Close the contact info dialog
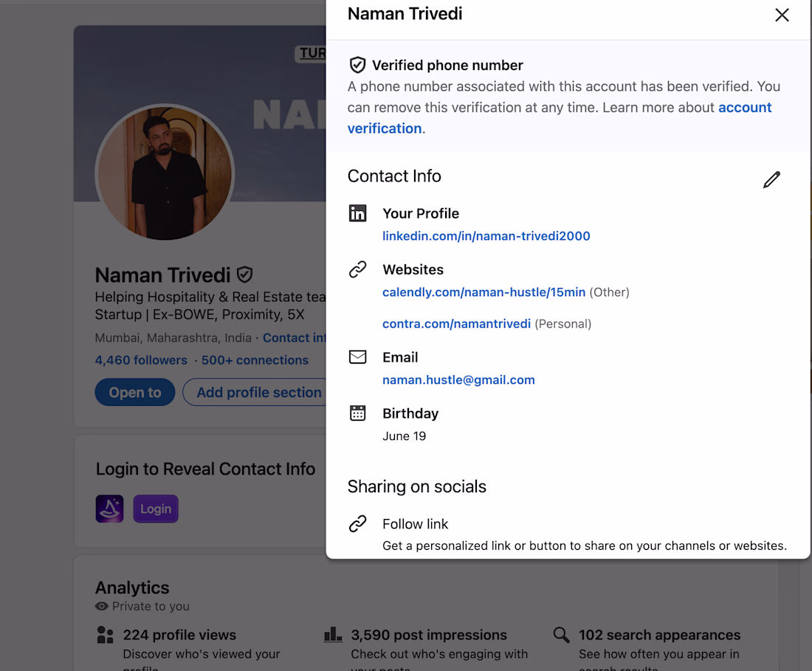 pos(782,15)
